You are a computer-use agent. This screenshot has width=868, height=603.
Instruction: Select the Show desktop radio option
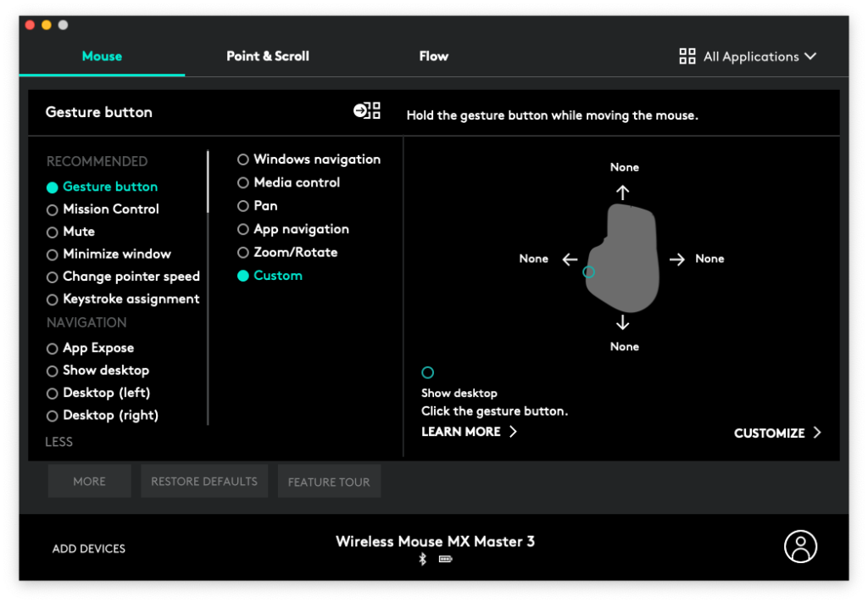98,371
